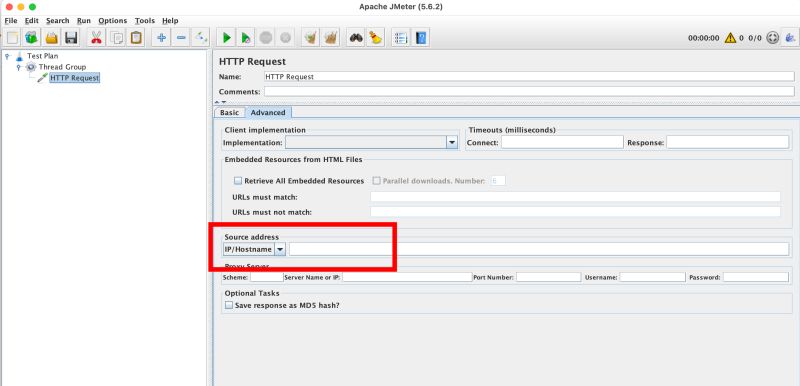
Task: Click the Copy icon in toolbar
Action: click(x=117, y=38)
